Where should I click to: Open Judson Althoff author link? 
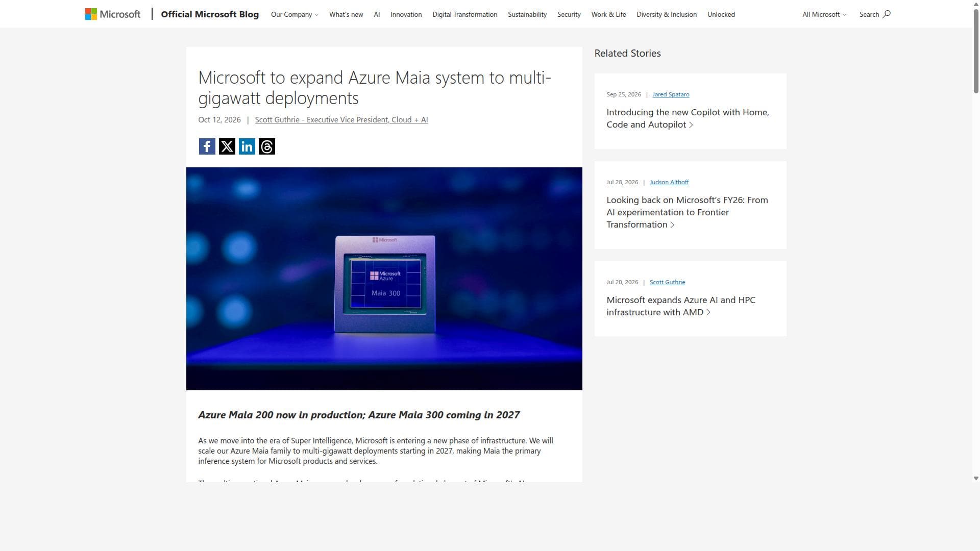tap(669, 182)
